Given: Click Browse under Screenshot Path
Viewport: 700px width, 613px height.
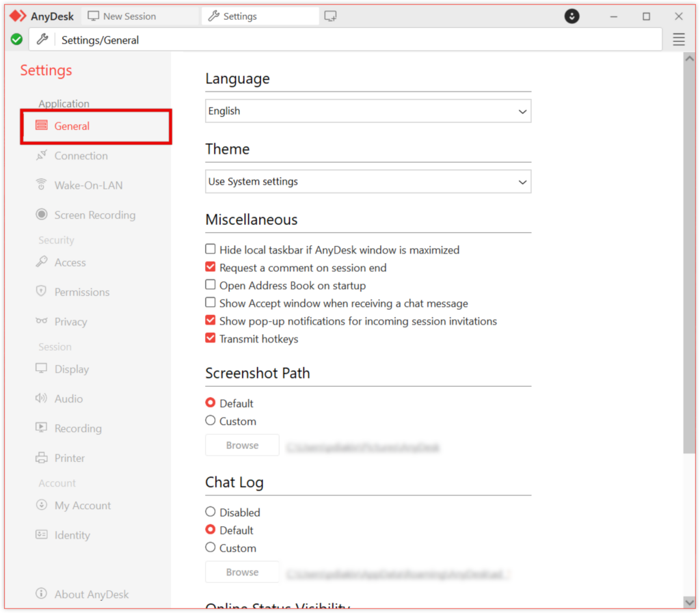Looking at the screenshot, I should (x=243, y=446).
